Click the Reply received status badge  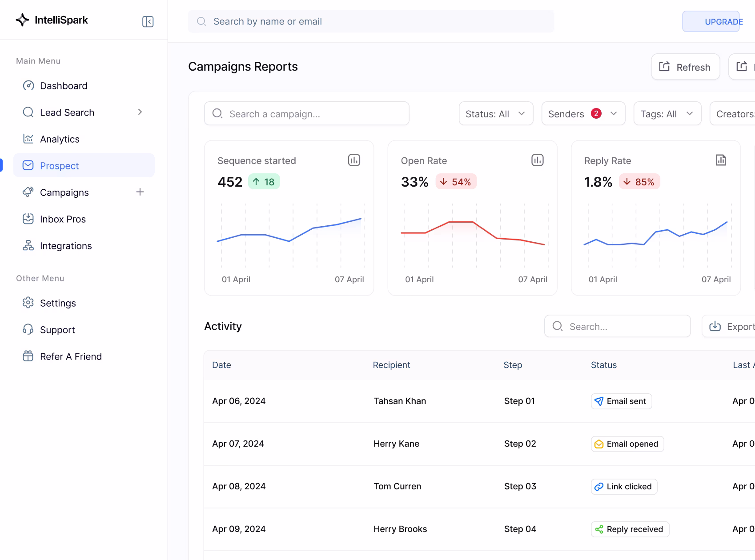[630, 529]
